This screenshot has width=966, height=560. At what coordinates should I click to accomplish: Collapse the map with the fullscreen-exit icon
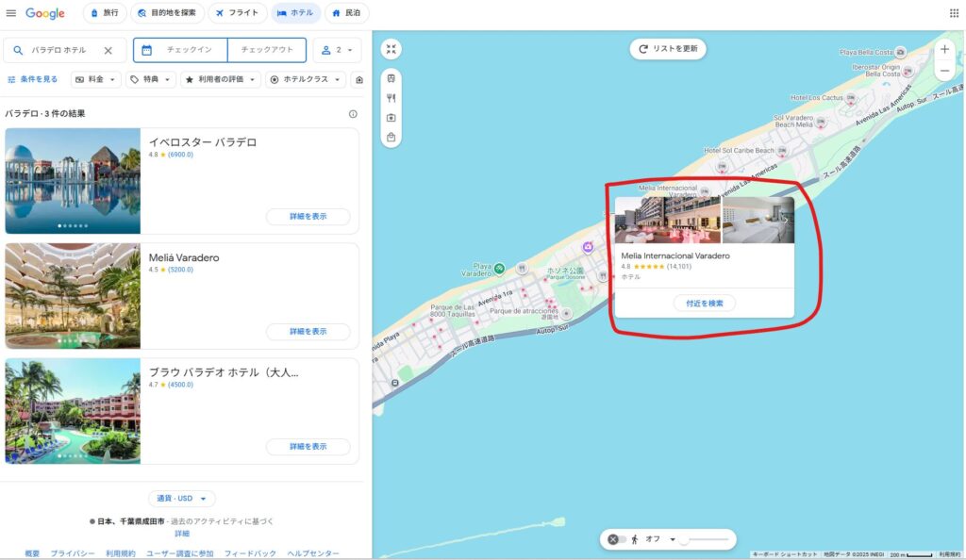(x=391, y=49)
